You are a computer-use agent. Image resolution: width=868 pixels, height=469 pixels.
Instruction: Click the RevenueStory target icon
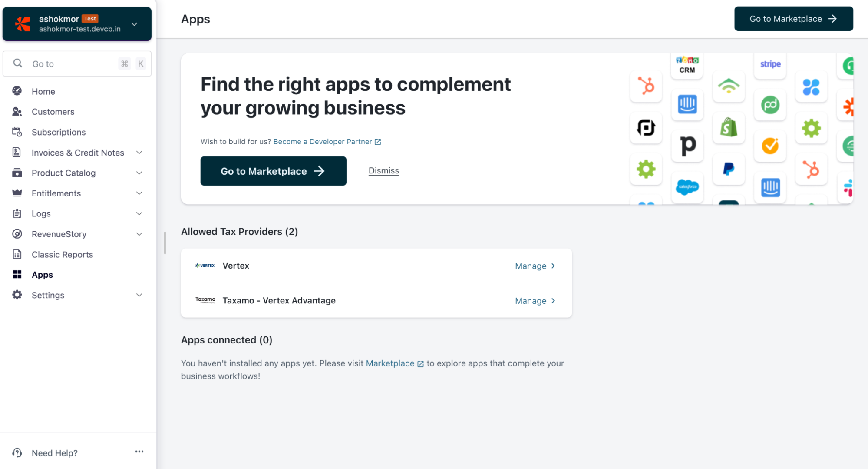click(17, 234)
